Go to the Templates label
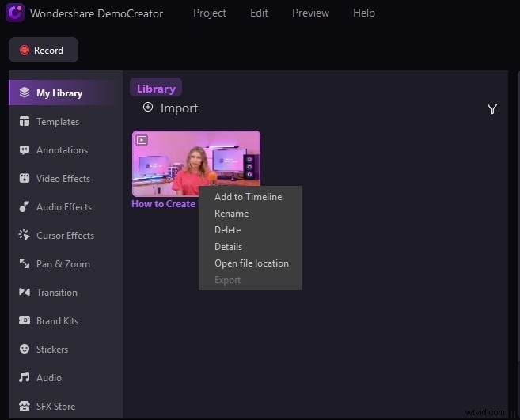 (x=58, y=122)
